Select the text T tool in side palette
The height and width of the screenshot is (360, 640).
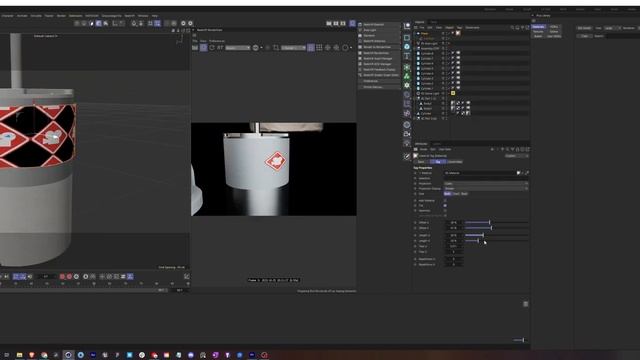pyautogui.click(x=407, y=56)
